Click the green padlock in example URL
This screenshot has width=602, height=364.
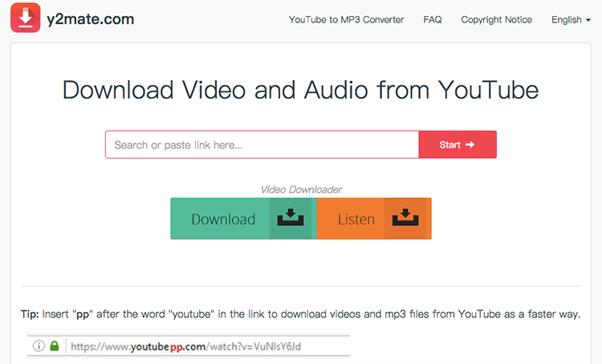click(55, 346)
